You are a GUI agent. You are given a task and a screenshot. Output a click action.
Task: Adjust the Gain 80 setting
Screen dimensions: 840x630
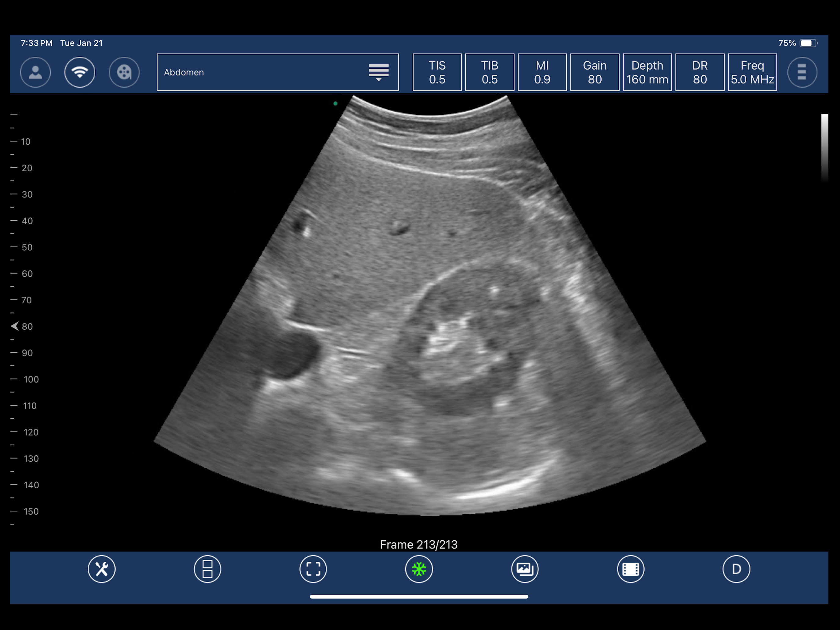tap(595, 72)
